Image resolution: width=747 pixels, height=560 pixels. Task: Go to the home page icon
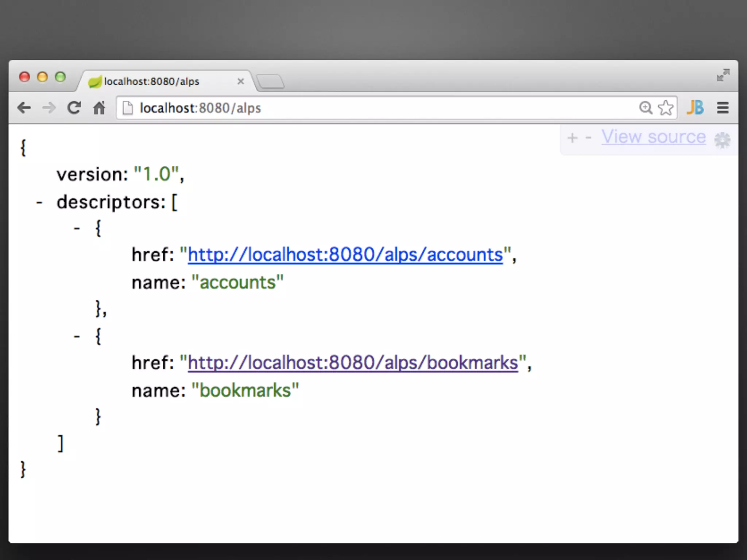99,108
